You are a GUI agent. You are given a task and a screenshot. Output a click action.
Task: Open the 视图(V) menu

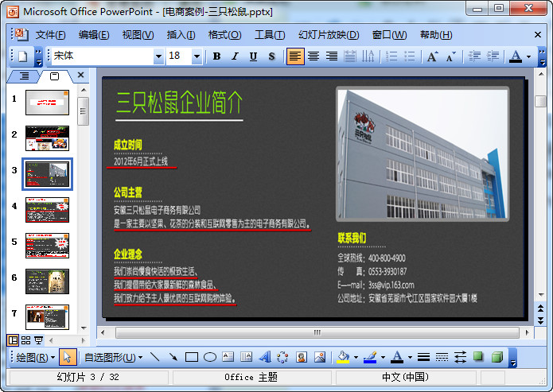point(138,35)
